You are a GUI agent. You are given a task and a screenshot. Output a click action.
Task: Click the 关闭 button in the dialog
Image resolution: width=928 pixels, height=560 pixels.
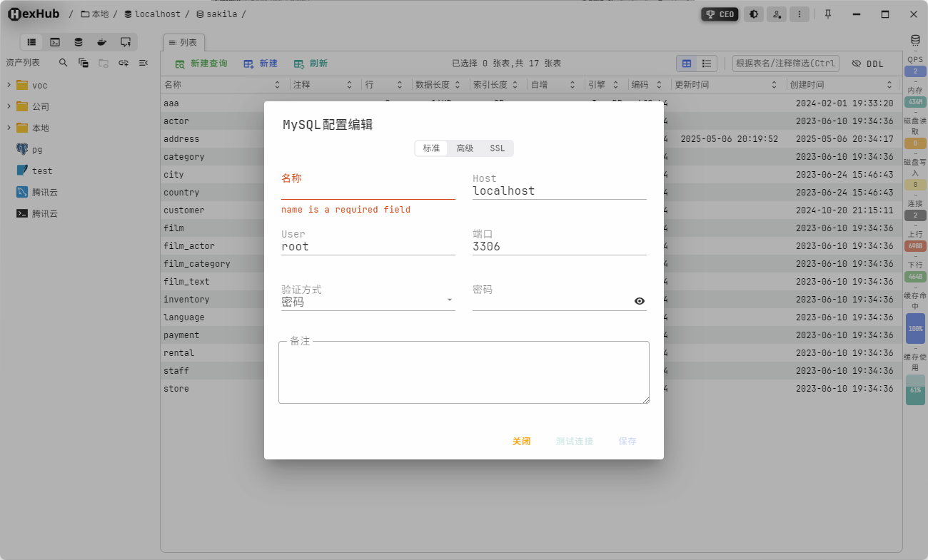pos(521,441)
